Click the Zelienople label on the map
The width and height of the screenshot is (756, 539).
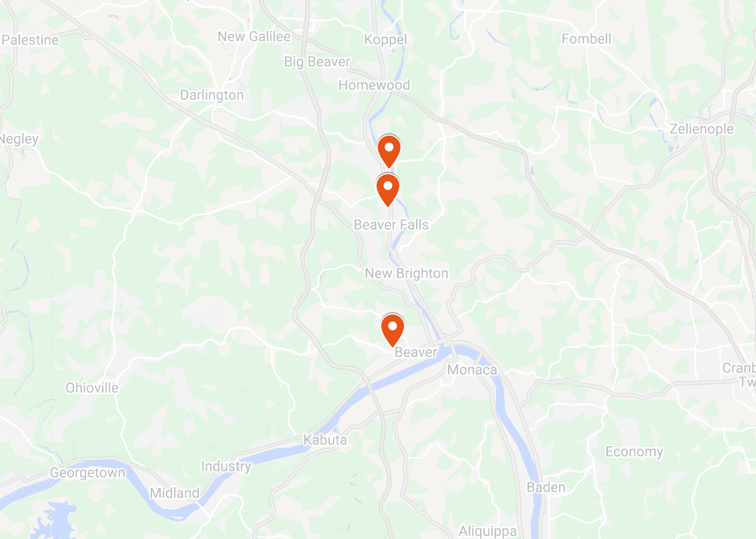pos(702,129)
